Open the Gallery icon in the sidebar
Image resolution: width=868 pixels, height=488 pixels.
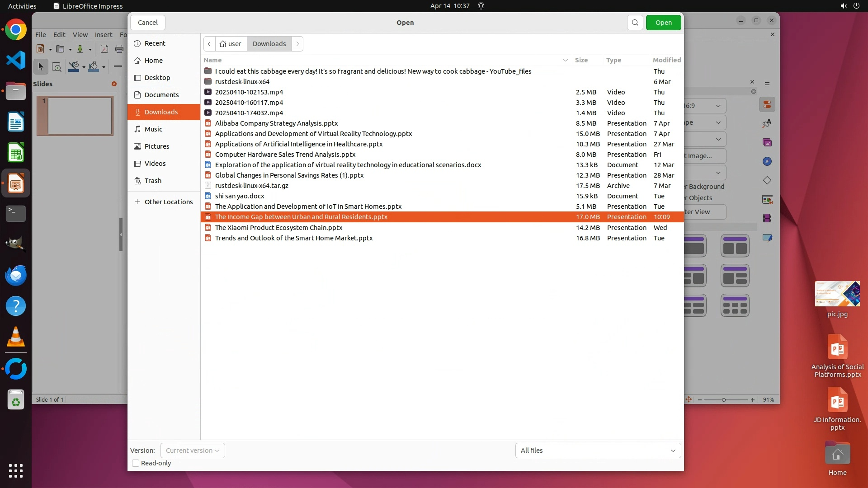coord(767,143)
